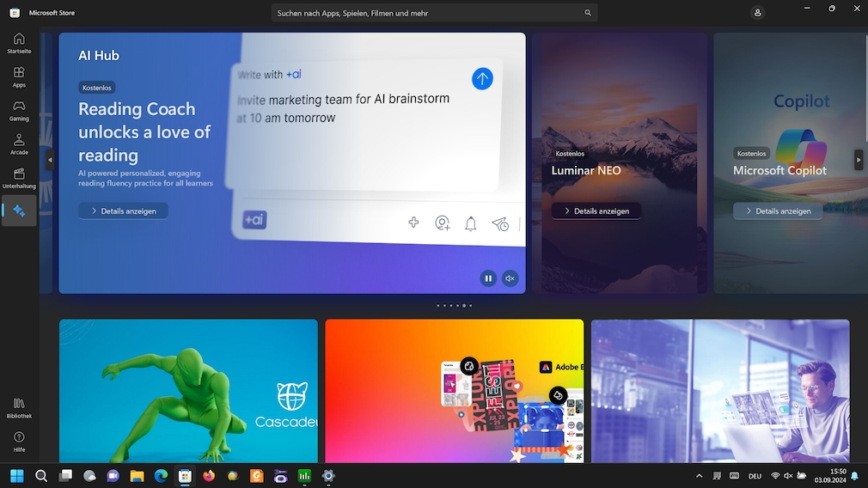868x488 pixels.
Task: Open Settings gear on the taskbar
Action: pyautogui.click(x=328, y=476)
